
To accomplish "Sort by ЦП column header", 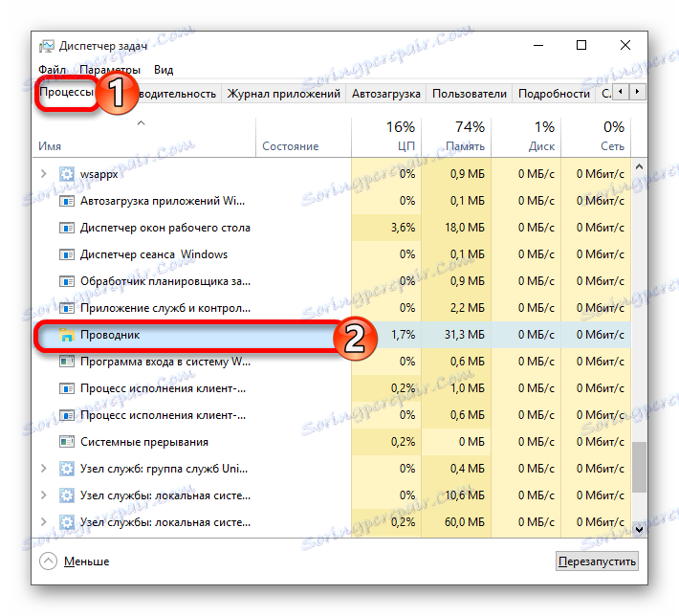I will [x=406, y=146].
